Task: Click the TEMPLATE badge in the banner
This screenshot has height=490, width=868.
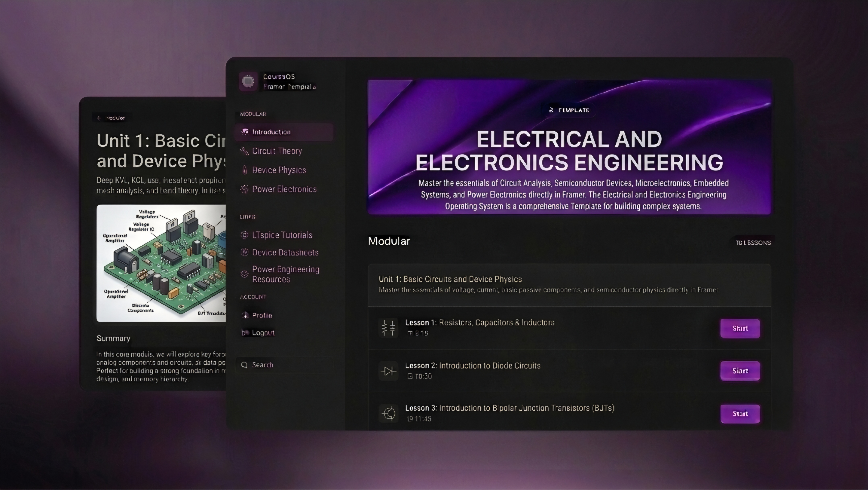Action: pos(569,110)
